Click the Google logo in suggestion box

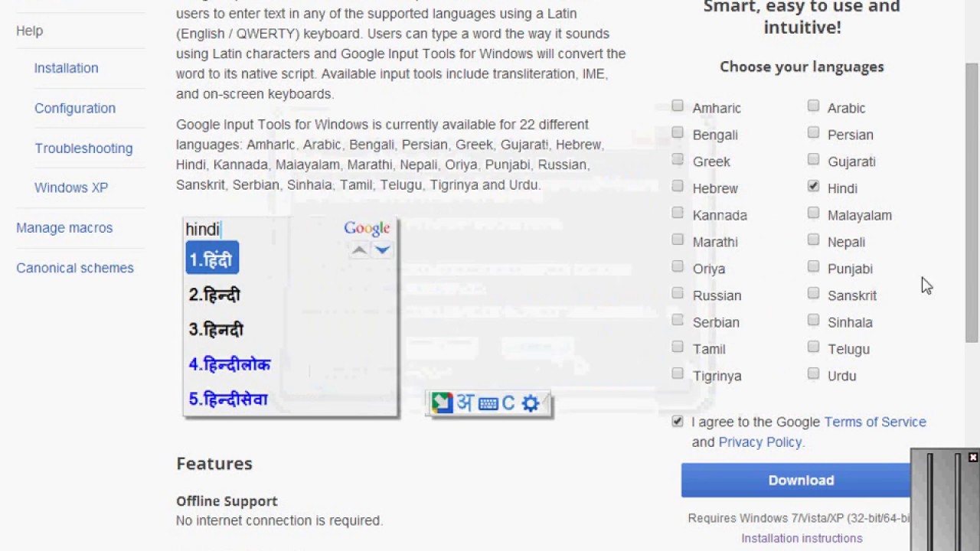click(x=367, y=228)
